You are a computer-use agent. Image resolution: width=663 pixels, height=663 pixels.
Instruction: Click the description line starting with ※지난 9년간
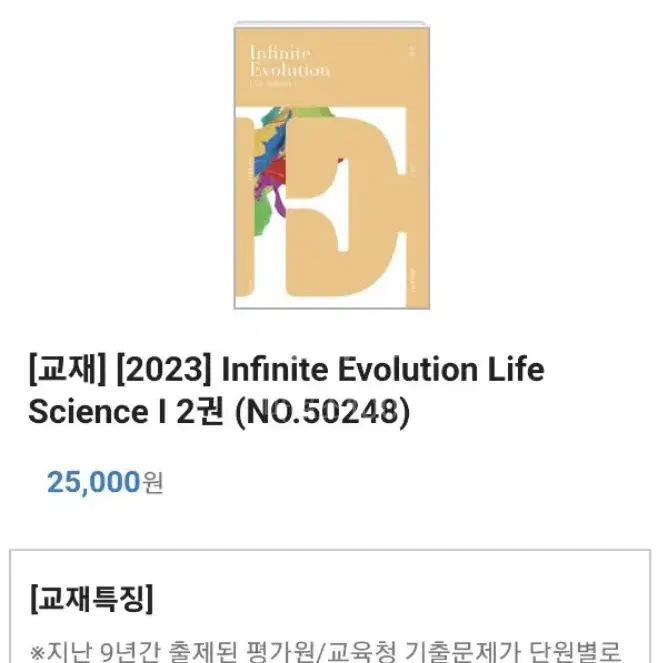tap(326, 651)
